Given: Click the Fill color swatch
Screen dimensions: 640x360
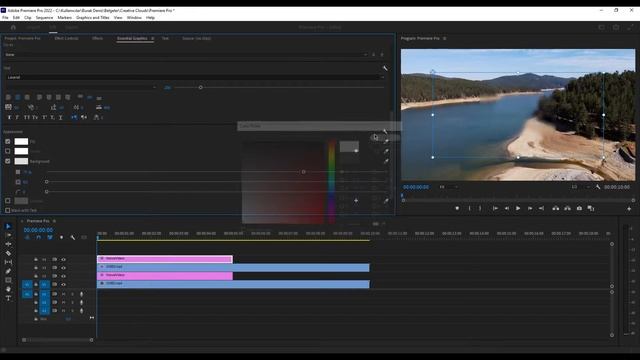Looking at the screenshot, I should click(21, 142).
